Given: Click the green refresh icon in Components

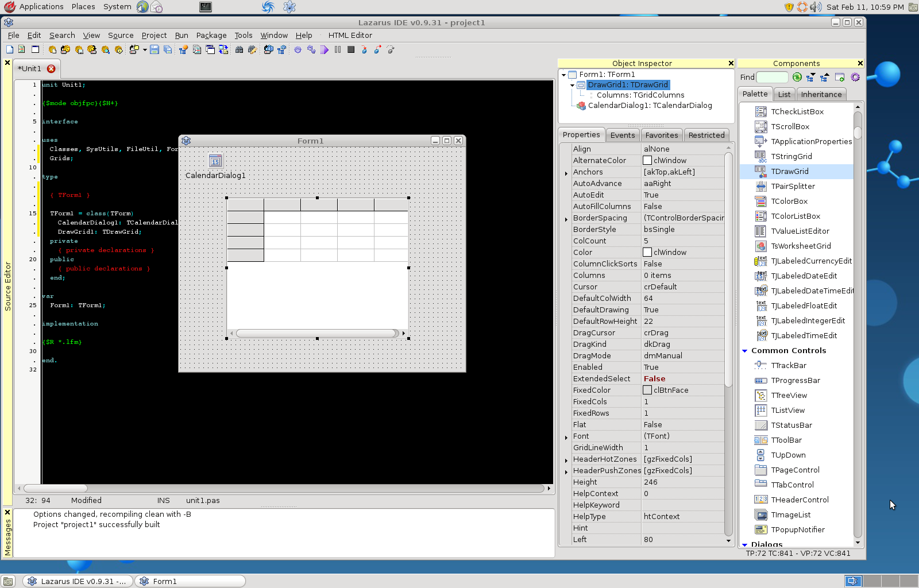Looking at the screenshot, I should 797,77.
